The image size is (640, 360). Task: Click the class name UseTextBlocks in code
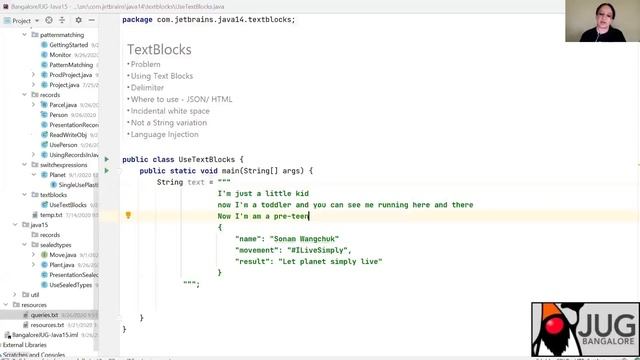(x=207, y=160)
